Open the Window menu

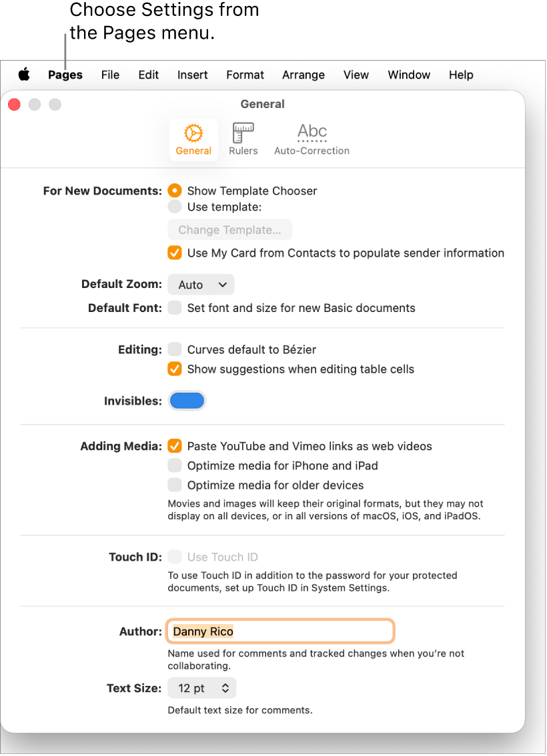409,75
